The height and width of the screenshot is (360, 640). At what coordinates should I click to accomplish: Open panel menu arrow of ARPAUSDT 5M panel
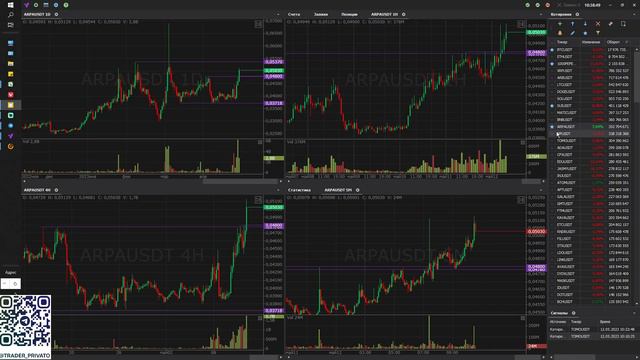(541, 190)
